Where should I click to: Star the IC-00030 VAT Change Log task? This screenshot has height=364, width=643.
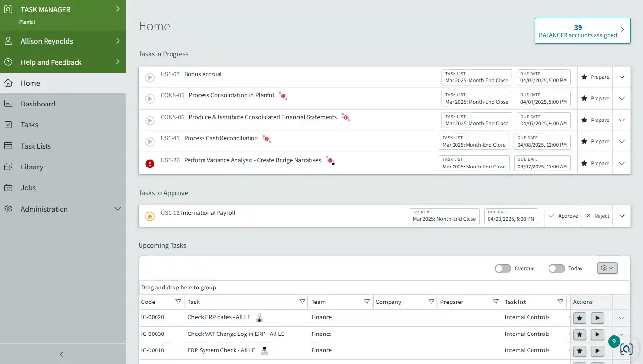[x=580, y=334]
